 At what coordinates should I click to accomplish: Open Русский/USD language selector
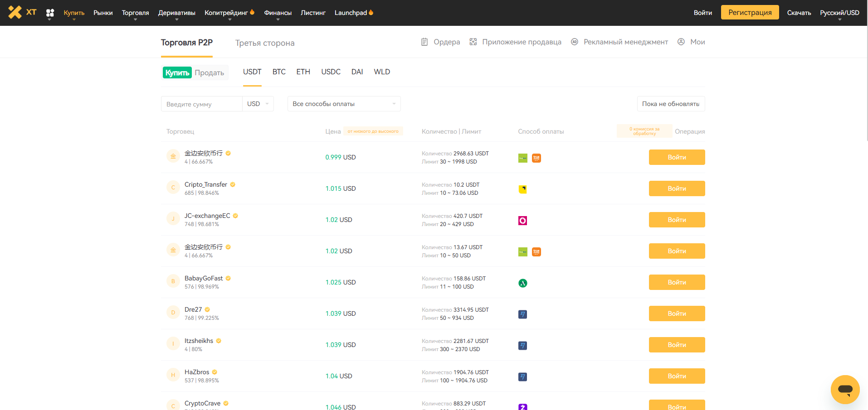click(839, 13)
